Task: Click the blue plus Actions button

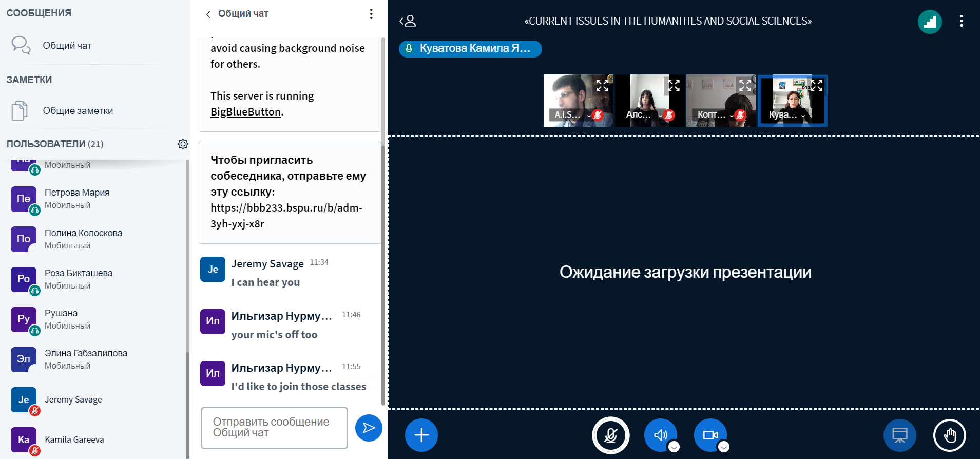Action: [x=421, y=435]
